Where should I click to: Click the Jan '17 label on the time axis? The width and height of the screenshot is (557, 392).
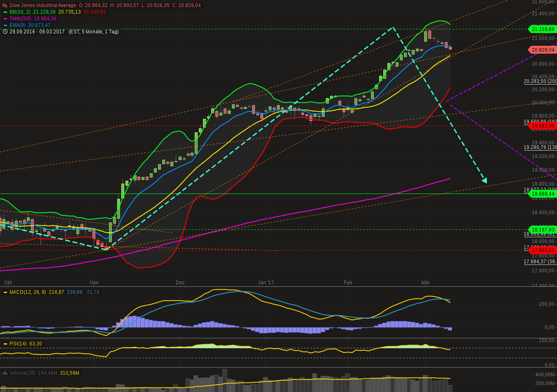[x=266, y=283]
